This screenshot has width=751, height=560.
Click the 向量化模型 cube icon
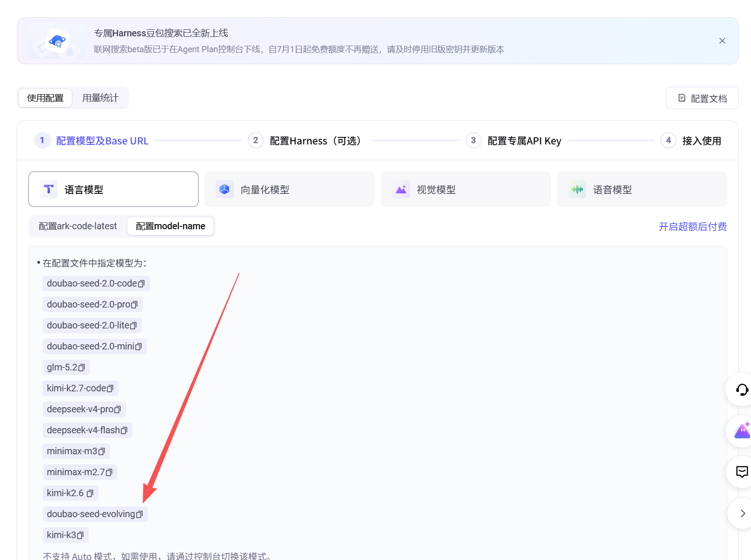(x=225, y=189)
